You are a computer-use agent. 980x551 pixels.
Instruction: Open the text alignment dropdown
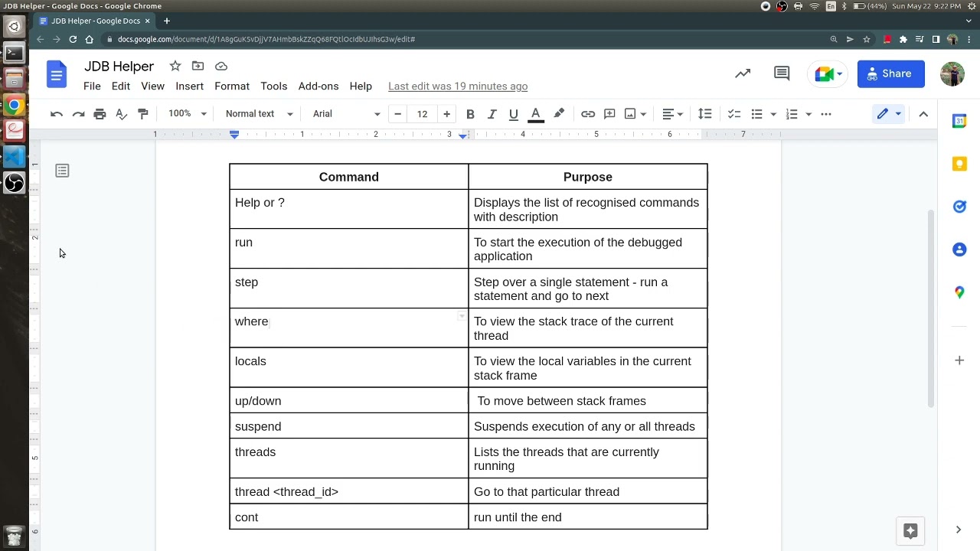[672, 114]
